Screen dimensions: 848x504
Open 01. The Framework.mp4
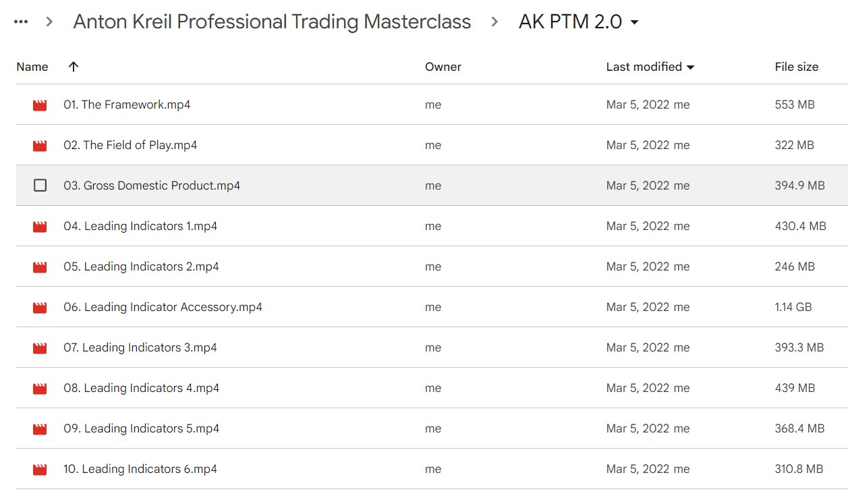(125, 105)
